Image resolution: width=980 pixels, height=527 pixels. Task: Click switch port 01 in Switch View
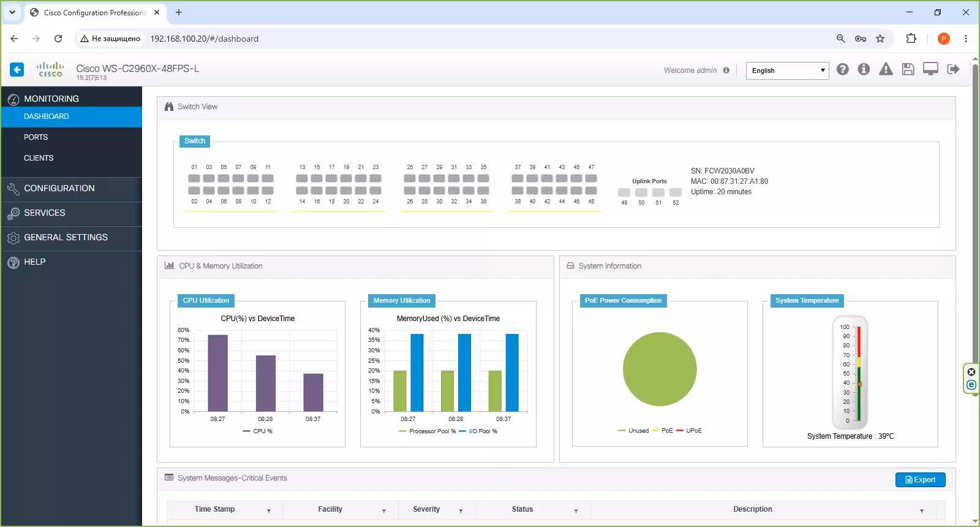(x=194, y=178)
